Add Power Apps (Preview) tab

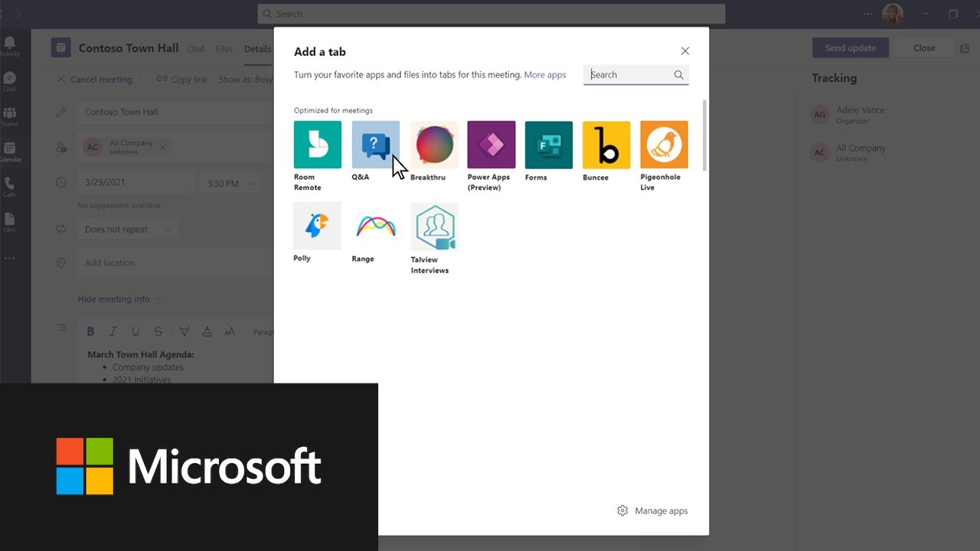click(x=491, y=145)
